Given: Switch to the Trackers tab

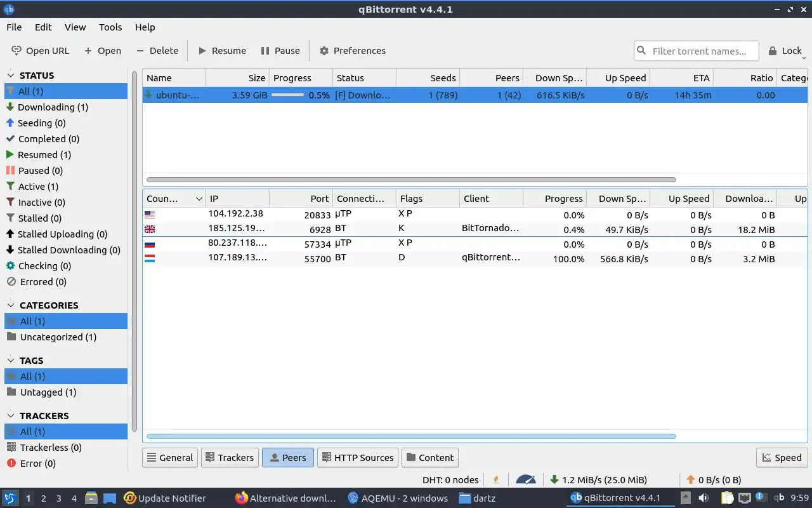Looking at the screenshot, I should (229, 457).
